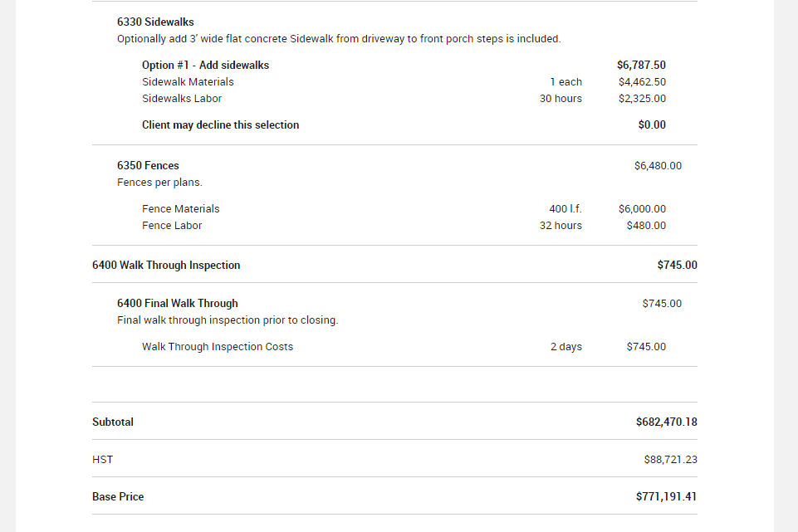Click the 400 l.f. fence quantity
The image size is (798, 532).
(565, 209)
